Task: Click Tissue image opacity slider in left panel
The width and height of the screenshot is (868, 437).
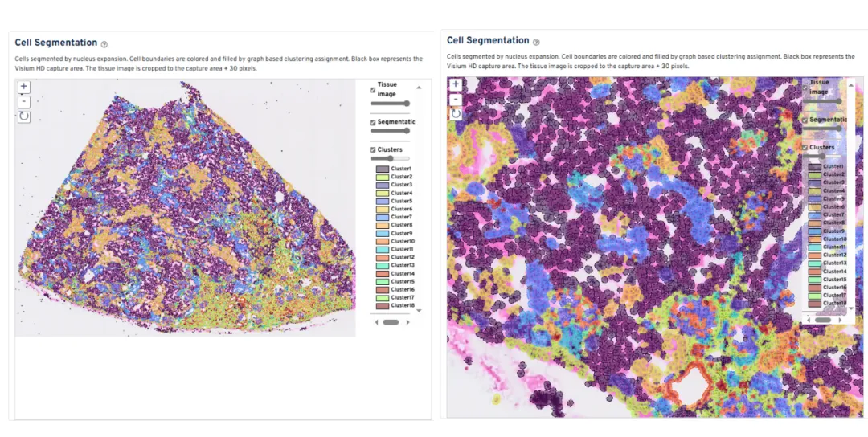Action: pyautogui.click(x=390, y=104)
